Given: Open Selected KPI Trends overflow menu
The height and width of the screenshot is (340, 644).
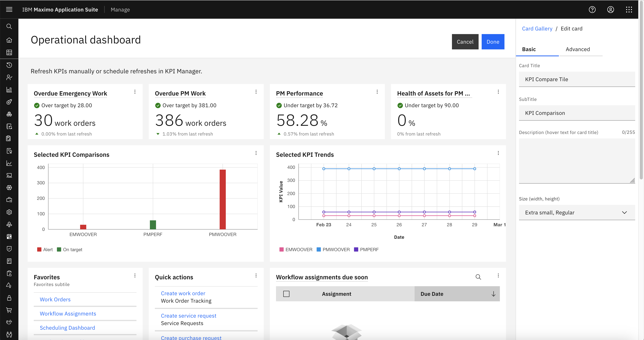Looking at the screenshot, I should (498, 153).
